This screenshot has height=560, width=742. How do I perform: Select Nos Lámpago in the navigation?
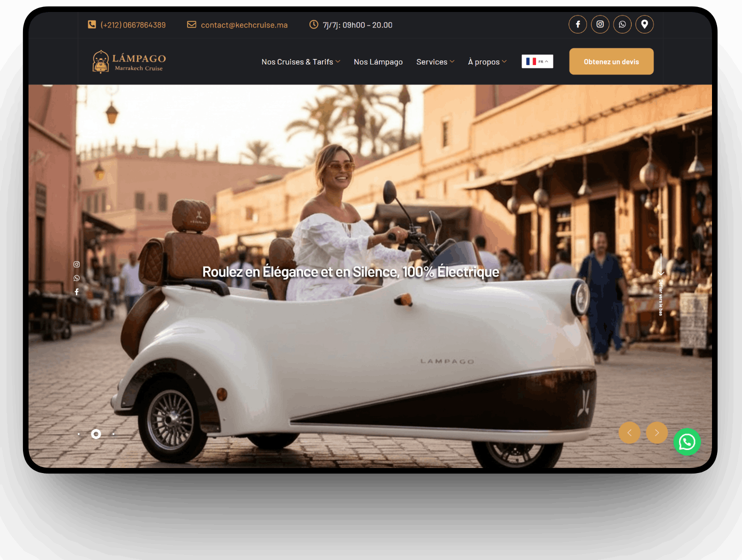[x=378, y=61]
